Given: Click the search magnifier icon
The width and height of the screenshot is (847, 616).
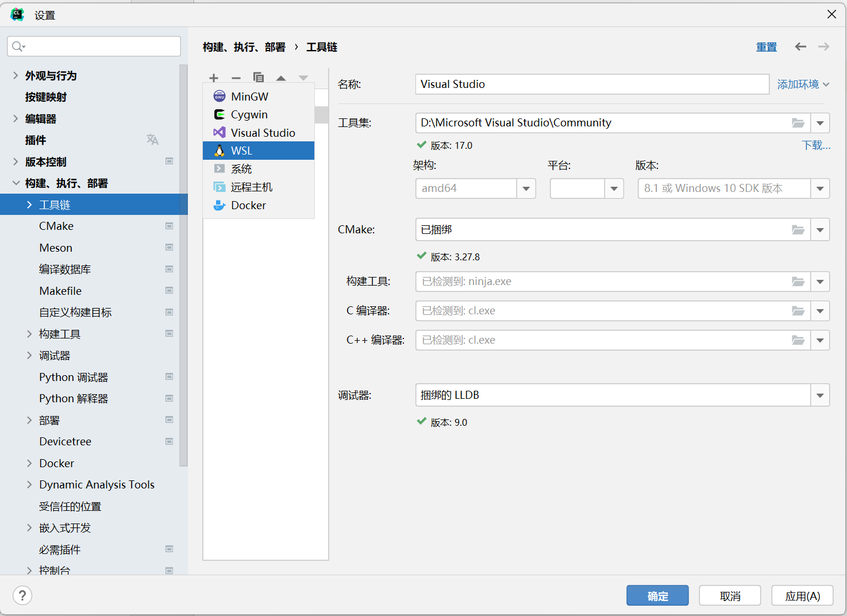Looking at the screenshot, I should (18, 47).
